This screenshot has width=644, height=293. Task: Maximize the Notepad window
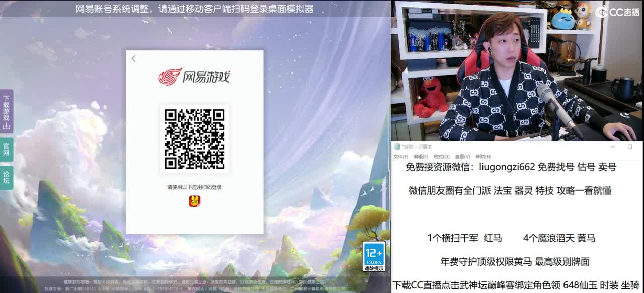point(629,147)
